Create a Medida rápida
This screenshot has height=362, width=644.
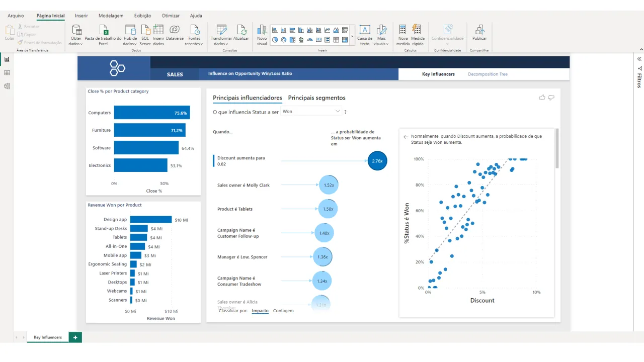tap(418, 34)
